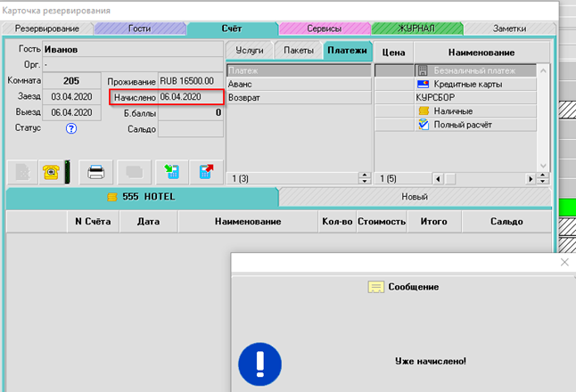
Task: Open the Услуги tab
Action: (x=249, y=51)
